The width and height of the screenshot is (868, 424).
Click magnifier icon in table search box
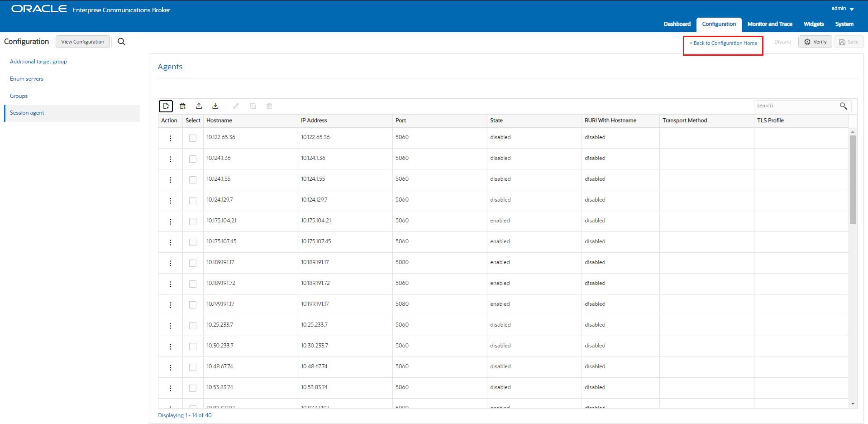click(x=844, y=106)
